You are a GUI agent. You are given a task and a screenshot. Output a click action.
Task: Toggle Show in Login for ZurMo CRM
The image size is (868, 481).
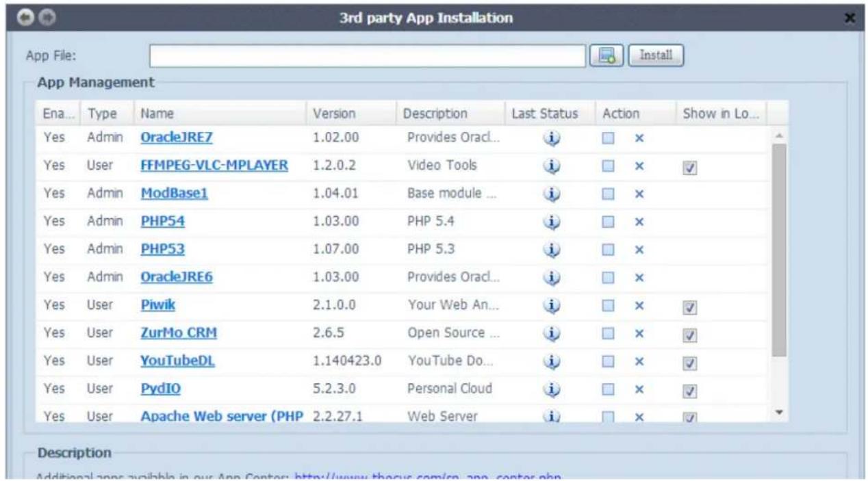[690, 335]
